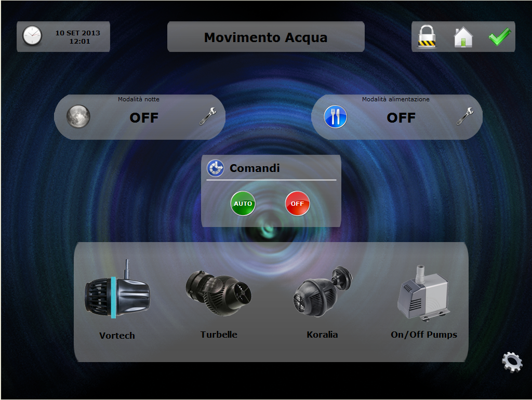Image resolution: width=532 pixels, height=400 pixels.
Task: Open the gear settings icon
Action: 512,363
